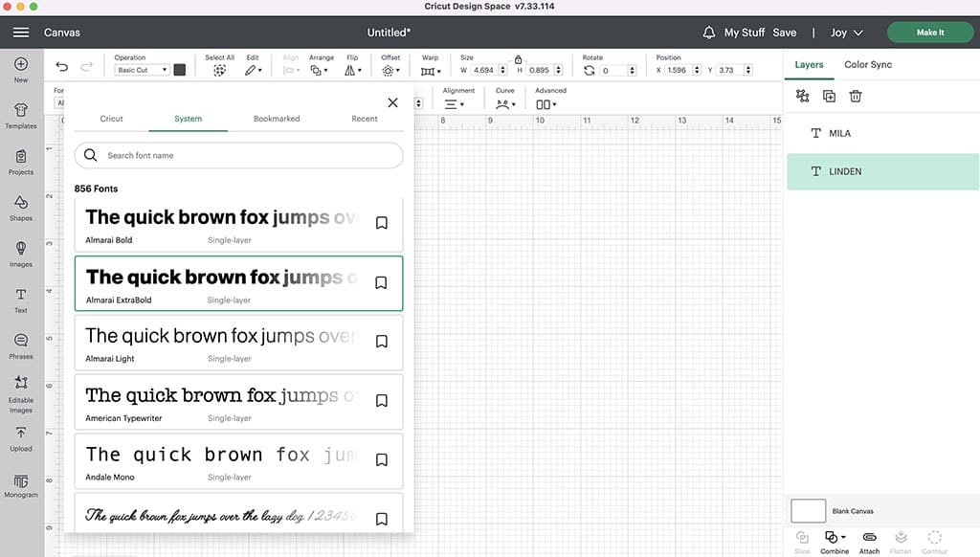Click the search magnifier icon
This screenshot has width=980, height=557.
click(x=91, y=155)
